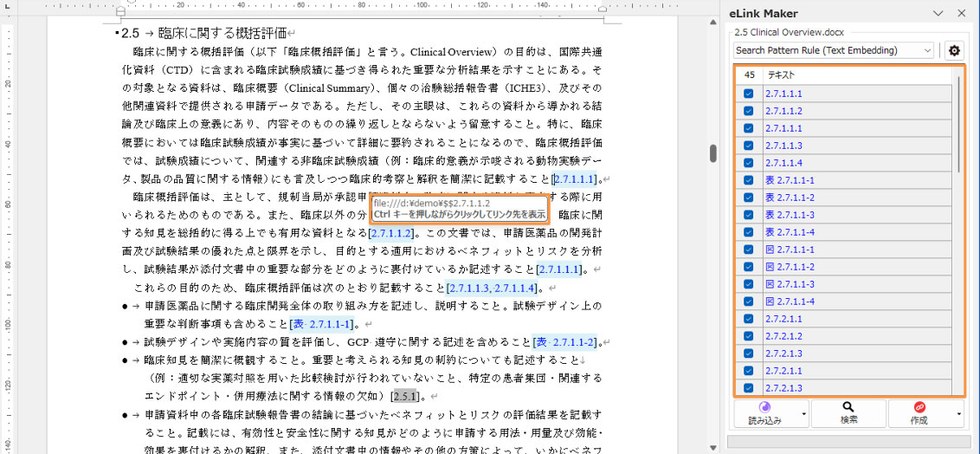
Task: Click the [2.5.1] reference in document text
Action: (406, 396)
